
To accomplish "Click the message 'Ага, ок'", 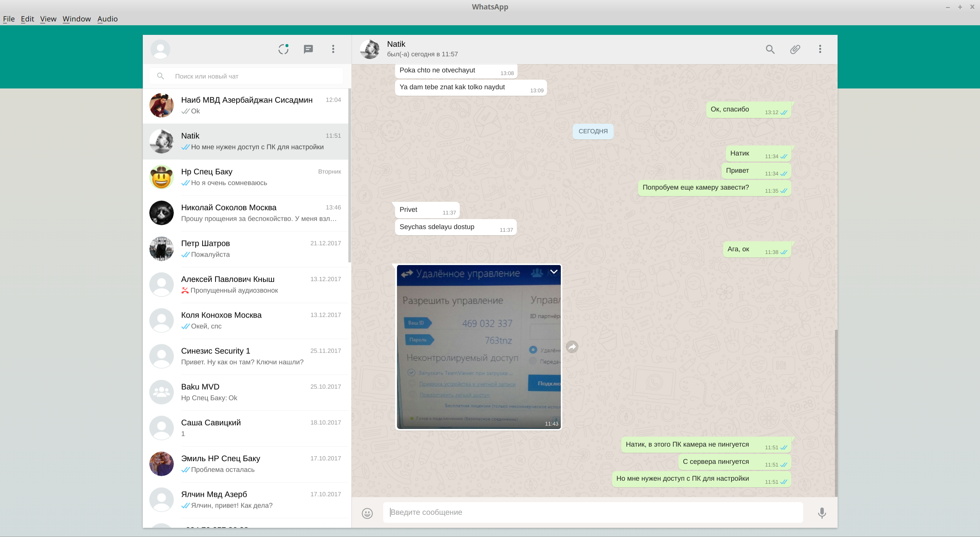I will pos(757,249).
